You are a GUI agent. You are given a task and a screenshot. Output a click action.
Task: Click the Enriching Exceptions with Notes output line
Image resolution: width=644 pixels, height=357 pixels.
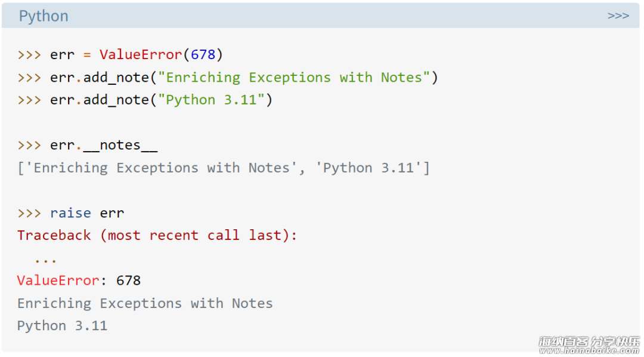coord(145,303)
